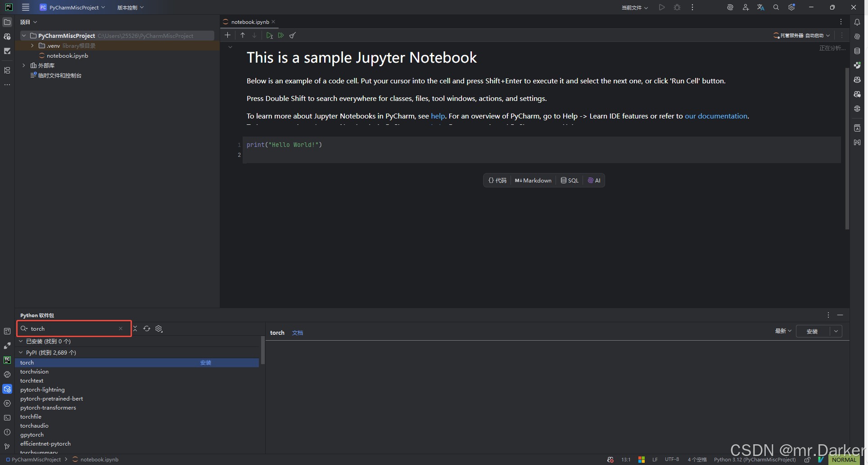This screenshot has height=465, width=868.
Task: Open the Services tool window icon
Action: pyautogui.click(x=7, y=403)
